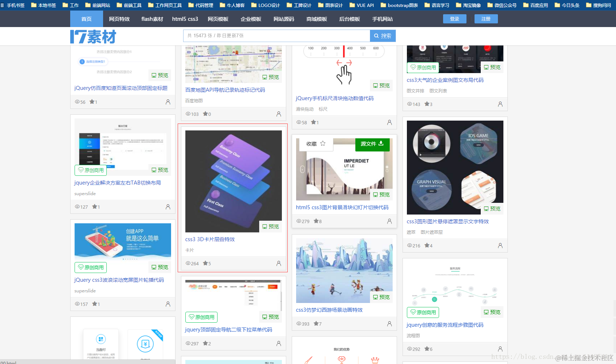Open jQuery仿百度知道页面滚动顶部固定标题 link
The width and height of the screenshot is (616, 364).
point(121,88)
